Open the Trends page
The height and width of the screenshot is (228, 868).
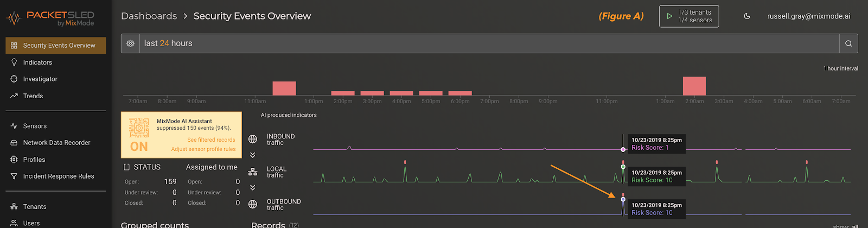coord(33,96)
